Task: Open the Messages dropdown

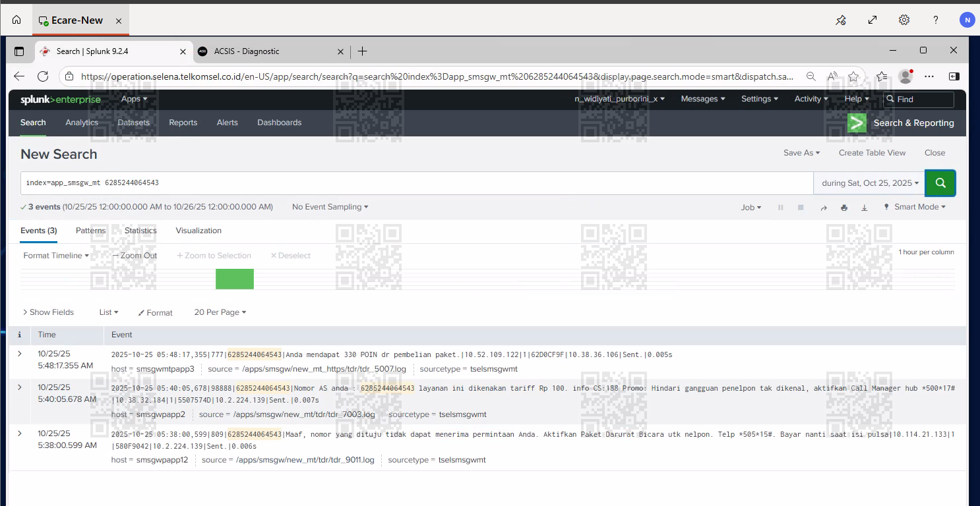Action: pyautogui.click(x=703, y=99)
